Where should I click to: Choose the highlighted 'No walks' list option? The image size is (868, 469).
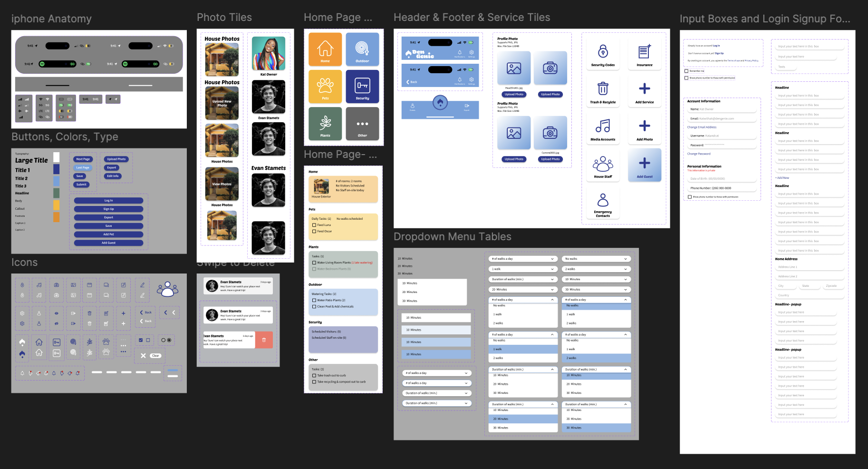tap(596, 306)
